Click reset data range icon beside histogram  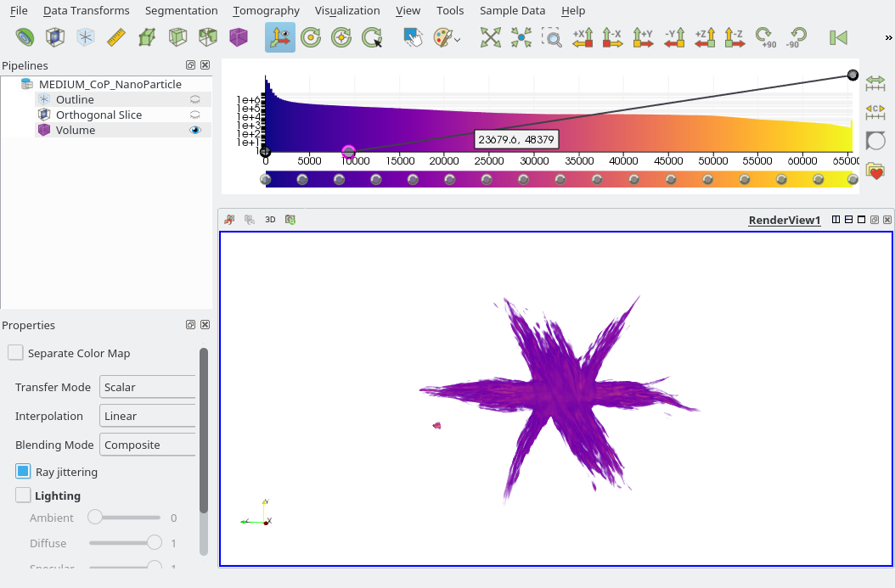pos(875,83)
